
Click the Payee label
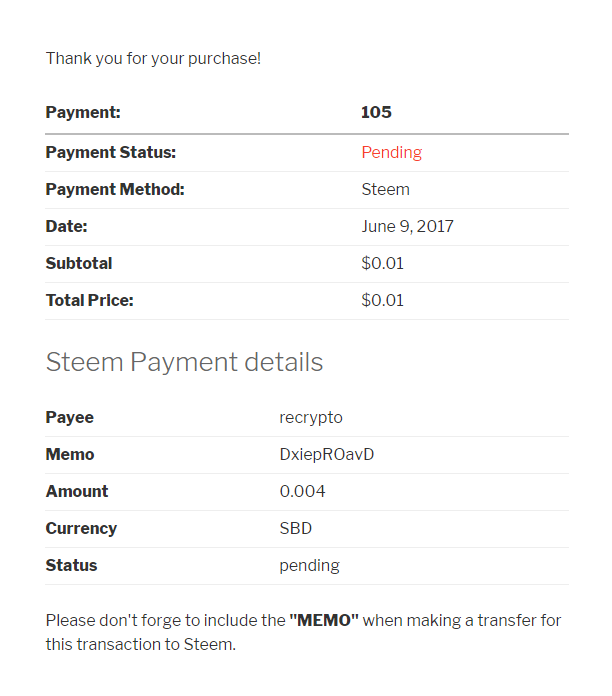[x=69, y=417]
